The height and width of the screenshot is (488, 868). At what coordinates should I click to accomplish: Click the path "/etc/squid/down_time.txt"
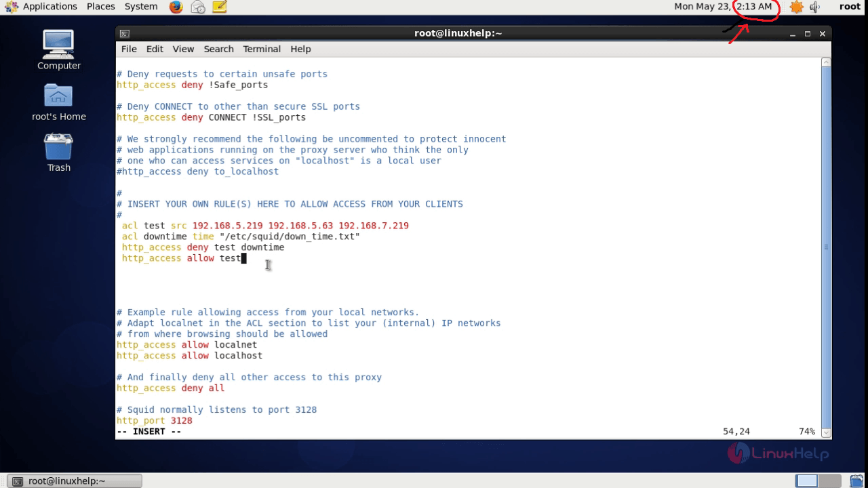pyautogui.click(x=290, y=237)
